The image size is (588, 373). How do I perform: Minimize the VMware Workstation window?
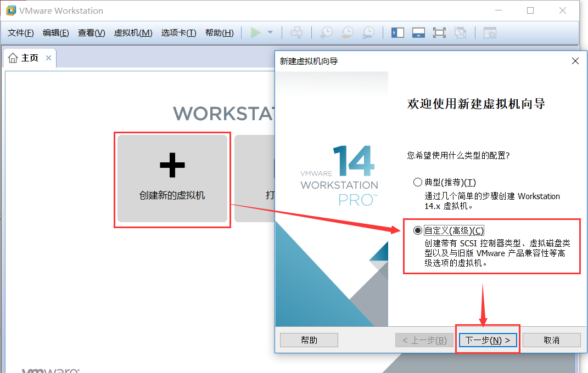pyautogui.click(x=499, y=10)
